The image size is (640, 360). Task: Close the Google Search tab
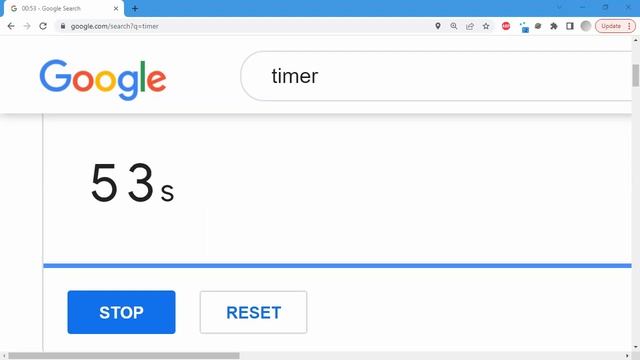pos(116,9)
